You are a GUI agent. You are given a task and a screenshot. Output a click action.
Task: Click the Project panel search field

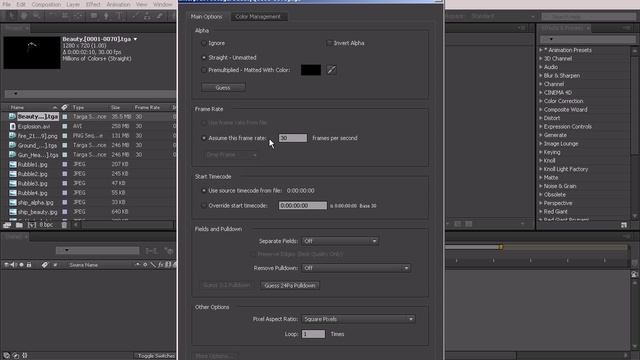[90, 94]
